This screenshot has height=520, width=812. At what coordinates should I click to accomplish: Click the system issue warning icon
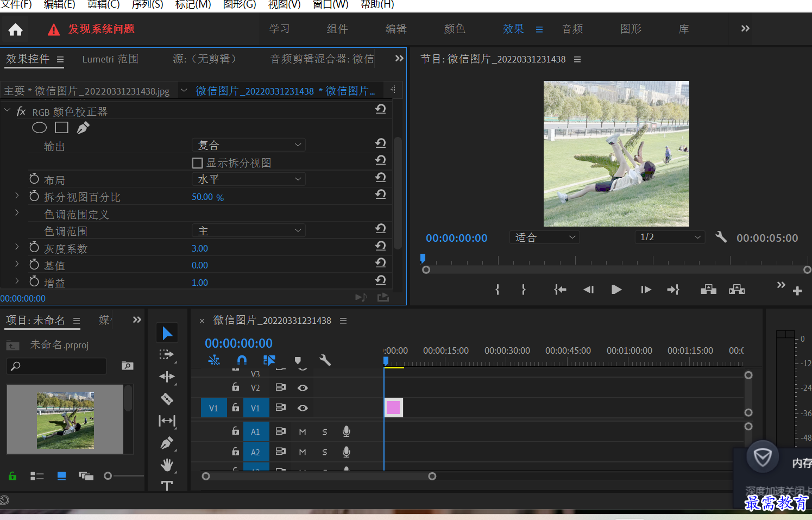(54, 29)
